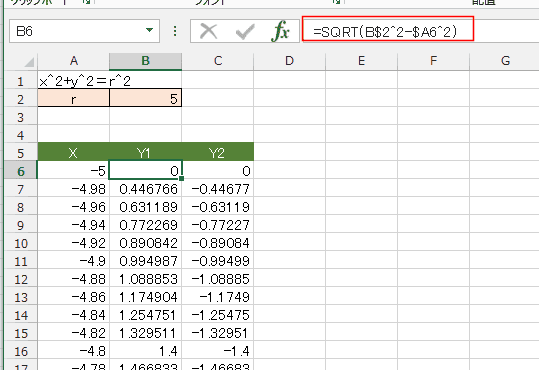Click cell A1 with the circle equation

coord(74,81)
